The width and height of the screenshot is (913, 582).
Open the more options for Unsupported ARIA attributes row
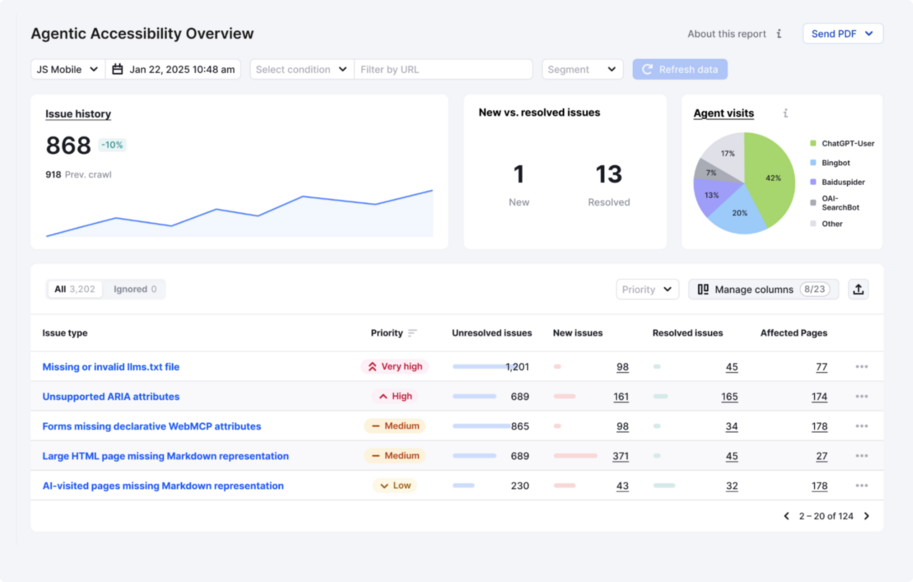tap(862, 396)
